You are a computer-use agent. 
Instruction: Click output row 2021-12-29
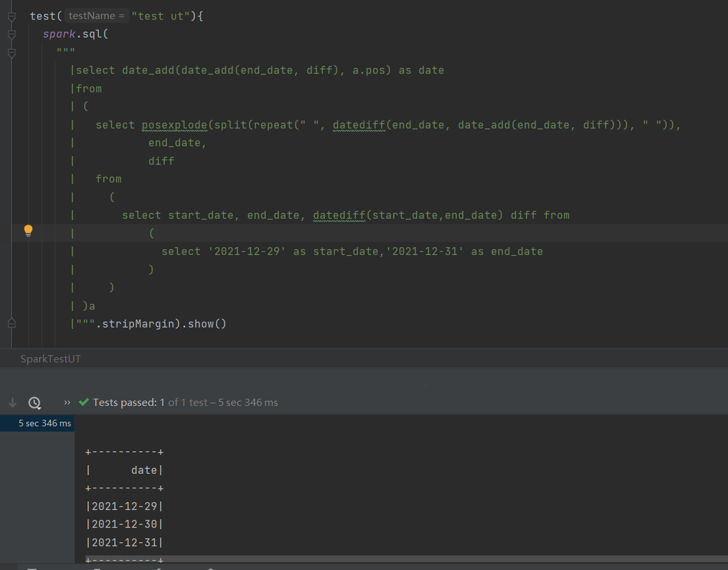[x=125, y=506]
